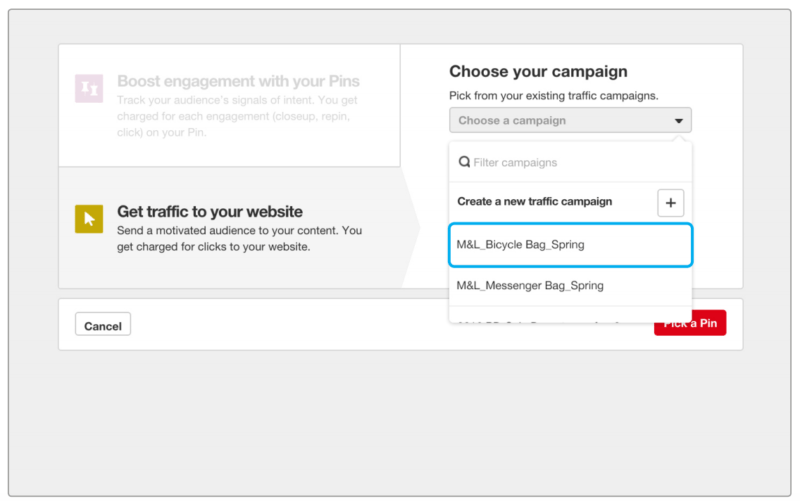Click the arrow notch pointing to the campaign panel
800x501 pixels.
point(410,227)
